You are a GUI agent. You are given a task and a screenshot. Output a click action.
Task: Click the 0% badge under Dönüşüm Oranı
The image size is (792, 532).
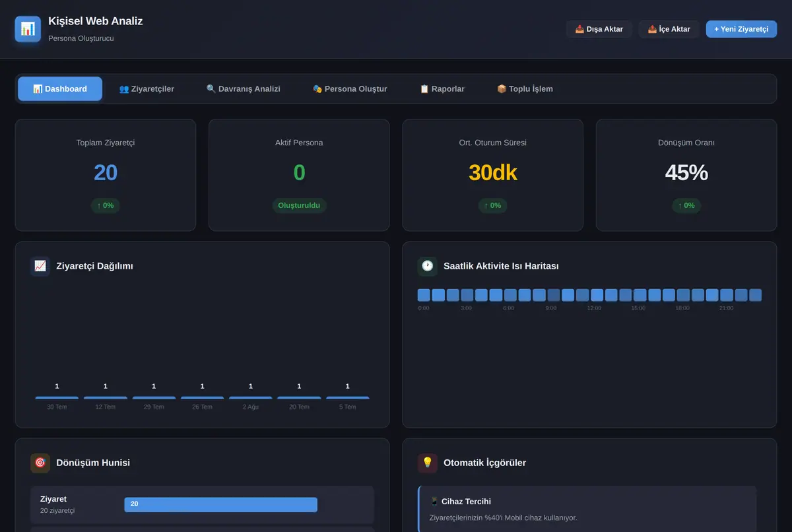click(686, 205)
